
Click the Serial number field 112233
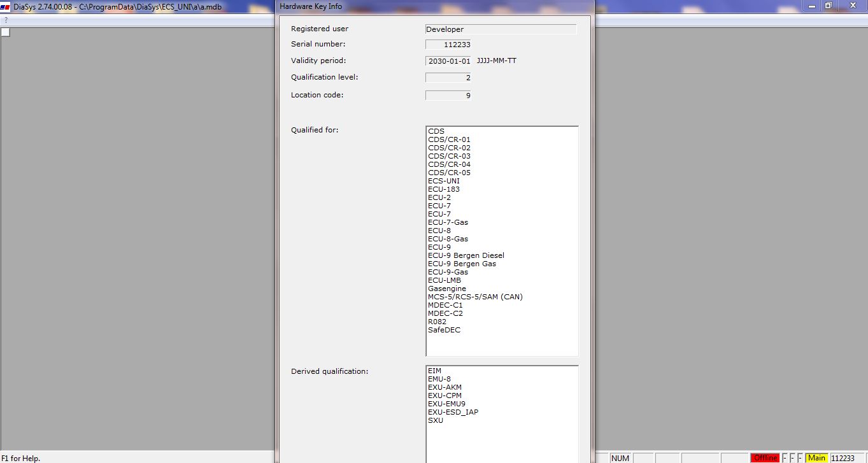[x=448, y=45]
